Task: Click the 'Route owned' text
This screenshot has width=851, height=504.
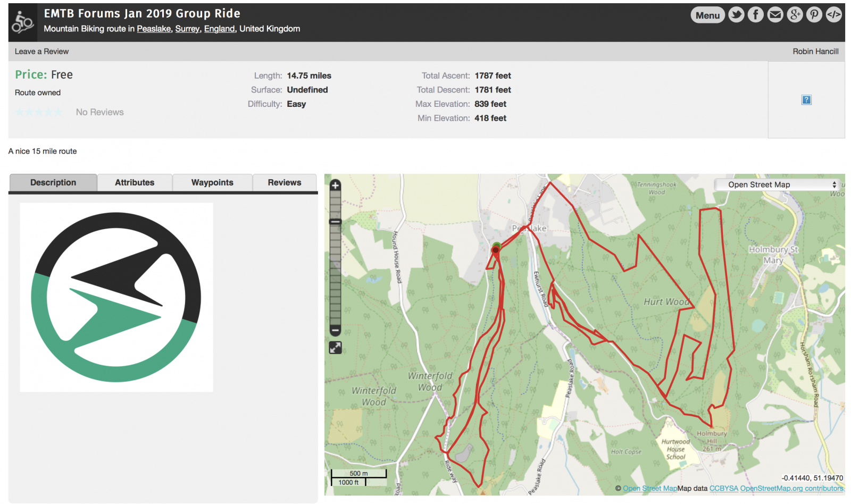Action: click(x=38, y=93)
